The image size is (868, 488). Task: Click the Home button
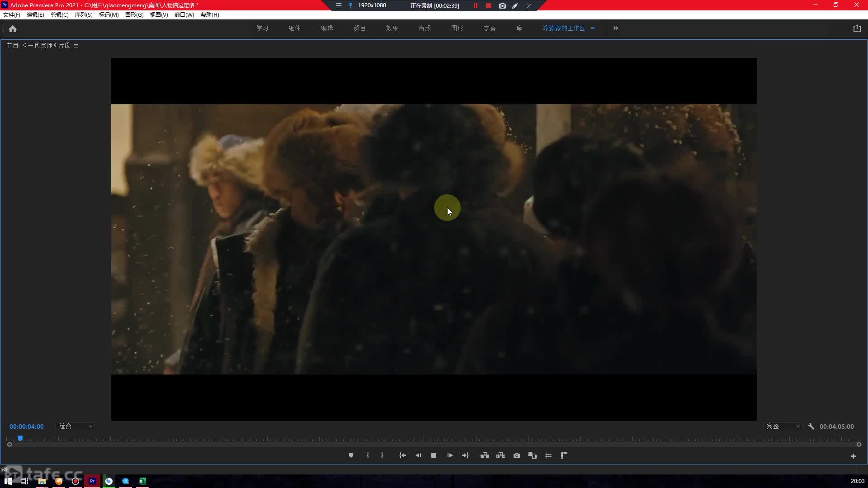pos(13,28)
